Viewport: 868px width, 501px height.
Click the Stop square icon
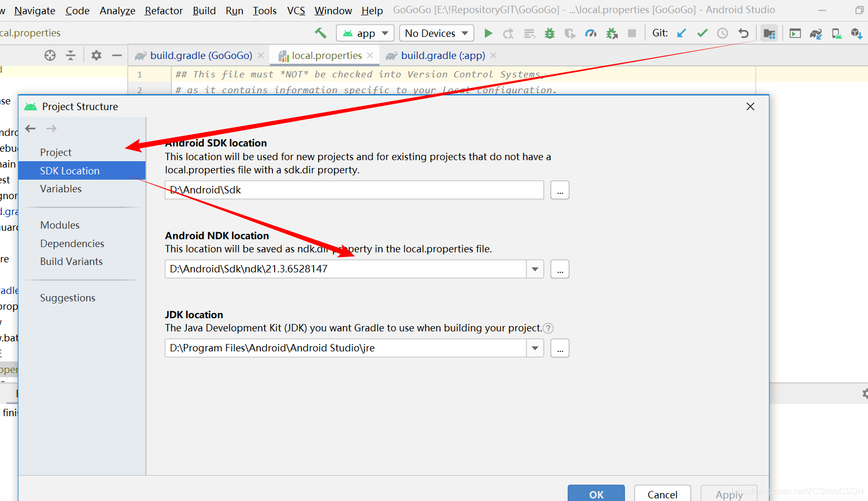pos(632,33)
